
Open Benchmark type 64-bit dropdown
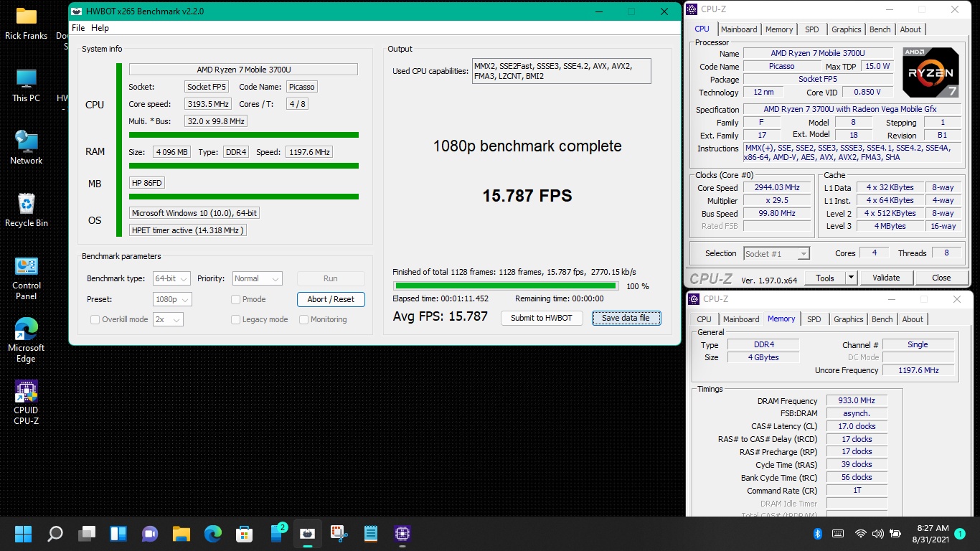click(x=171, y=278)
